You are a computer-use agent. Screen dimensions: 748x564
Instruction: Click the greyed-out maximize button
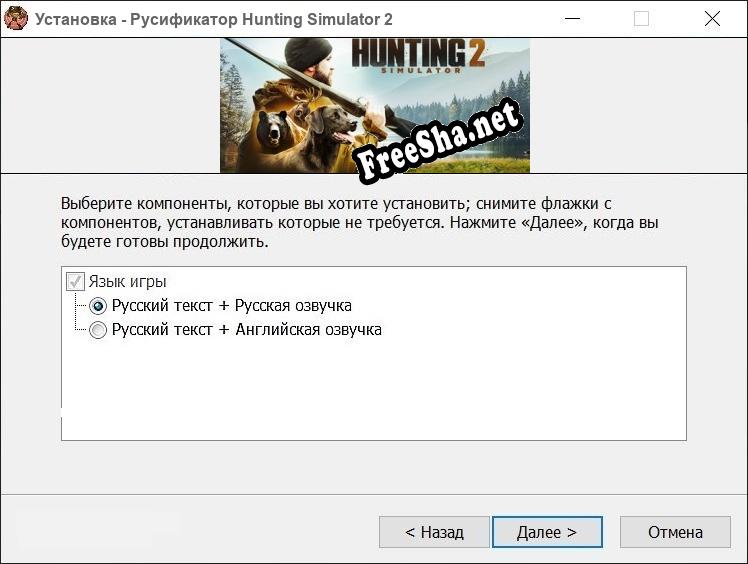click(641, 18)
